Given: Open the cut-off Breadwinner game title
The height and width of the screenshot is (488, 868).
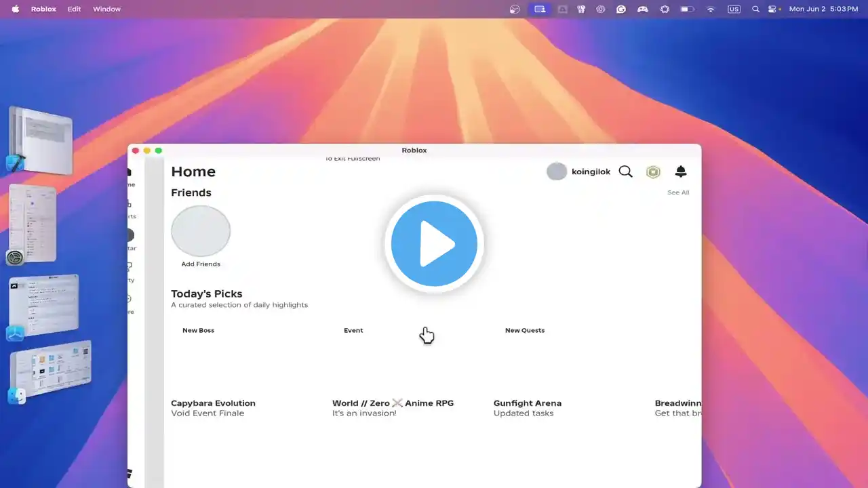Looking at the screenshot, I should 677,403.
